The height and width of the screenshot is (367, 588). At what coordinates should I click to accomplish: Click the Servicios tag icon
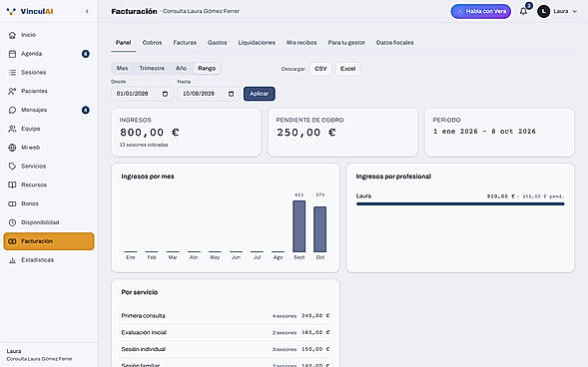[12, 166]
